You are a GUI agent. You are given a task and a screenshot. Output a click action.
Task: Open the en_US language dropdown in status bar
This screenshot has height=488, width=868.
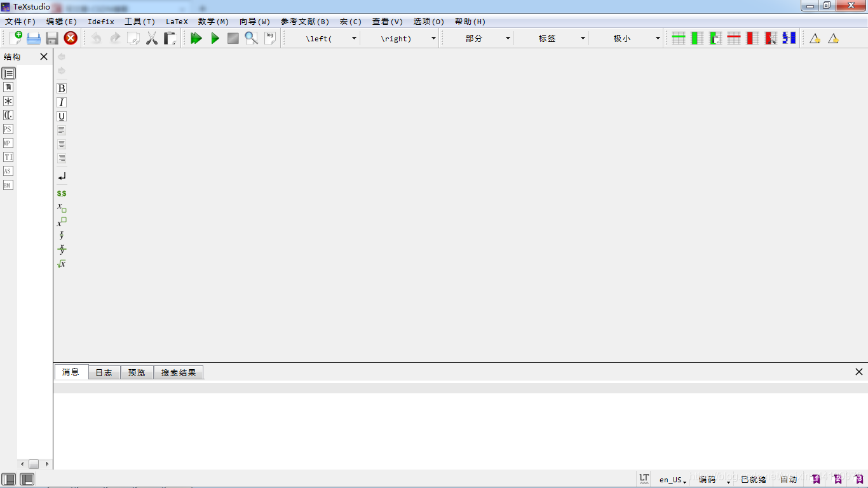(673, 480)
